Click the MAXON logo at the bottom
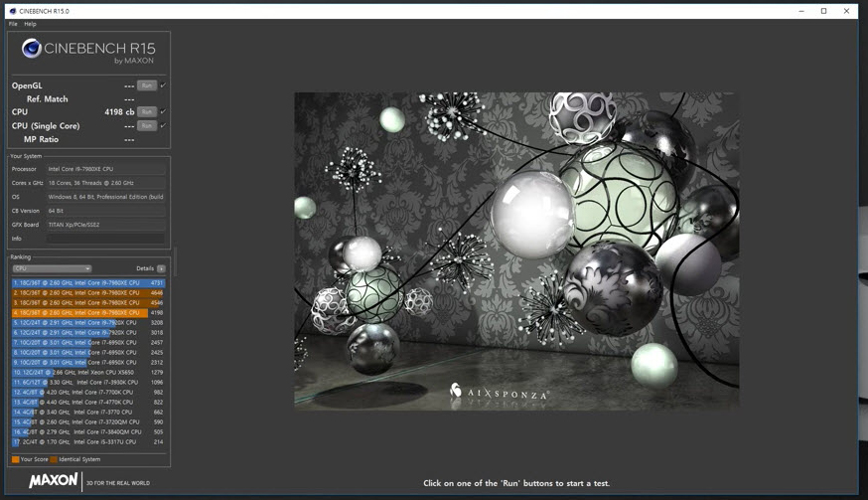 click(x=54, y=480)
